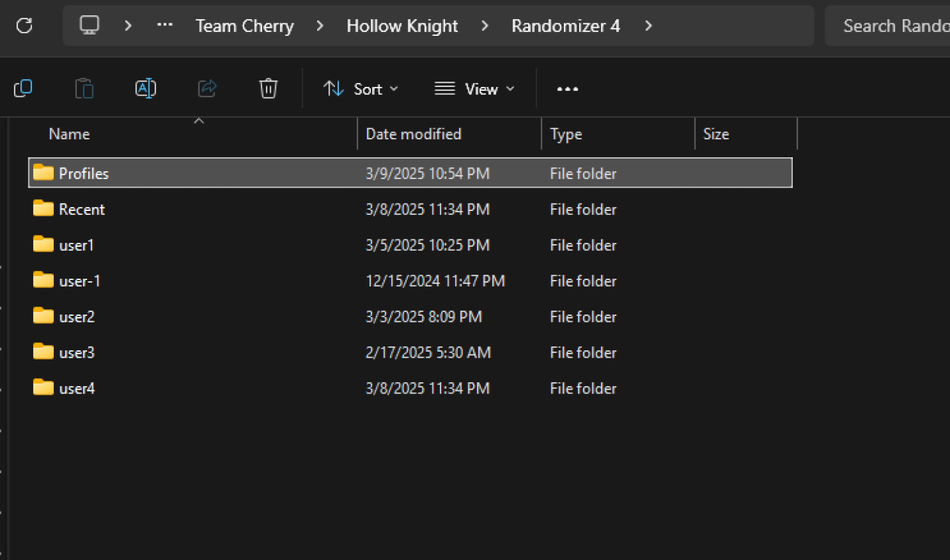Open the See more toolbar menu
This screenshot has height=560, width=950.
[567, 89]
